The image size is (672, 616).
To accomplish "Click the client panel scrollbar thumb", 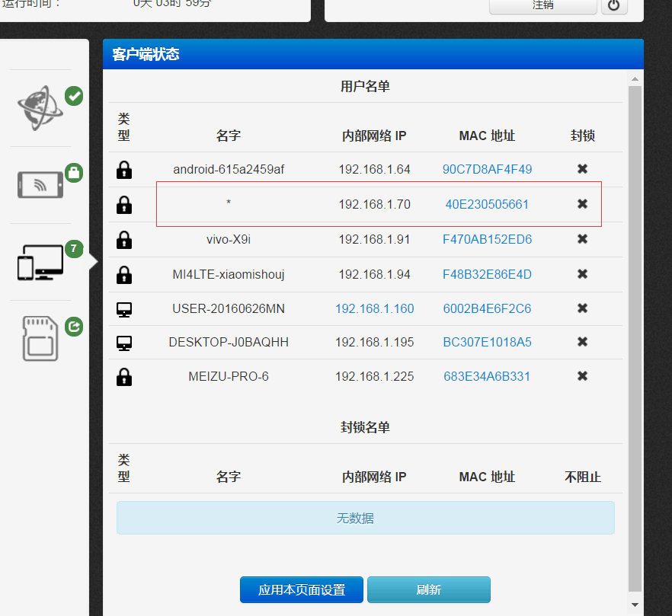I will point(635,338).
